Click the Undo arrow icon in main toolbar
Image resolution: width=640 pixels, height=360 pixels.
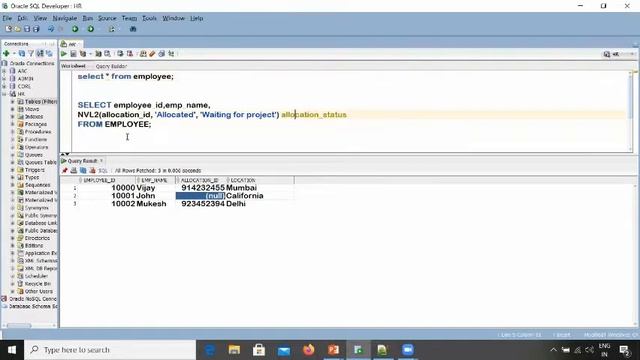click(x=51, y=29)
